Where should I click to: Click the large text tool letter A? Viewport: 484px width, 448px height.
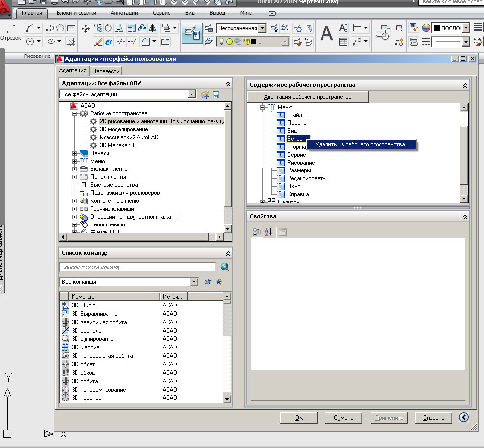coord(326,34)
